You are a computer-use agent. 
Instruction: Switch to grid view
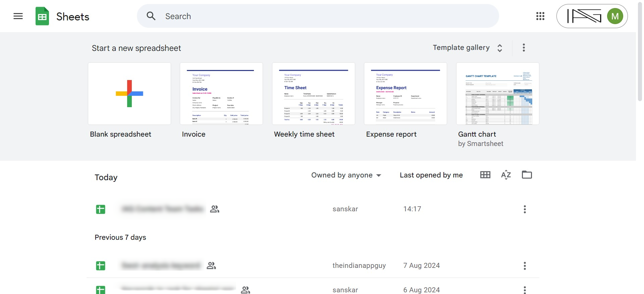485,175
